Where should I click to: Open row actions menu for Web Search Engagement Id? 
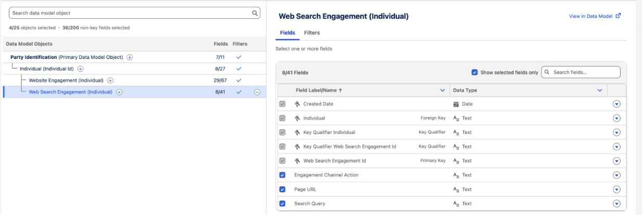617,161
